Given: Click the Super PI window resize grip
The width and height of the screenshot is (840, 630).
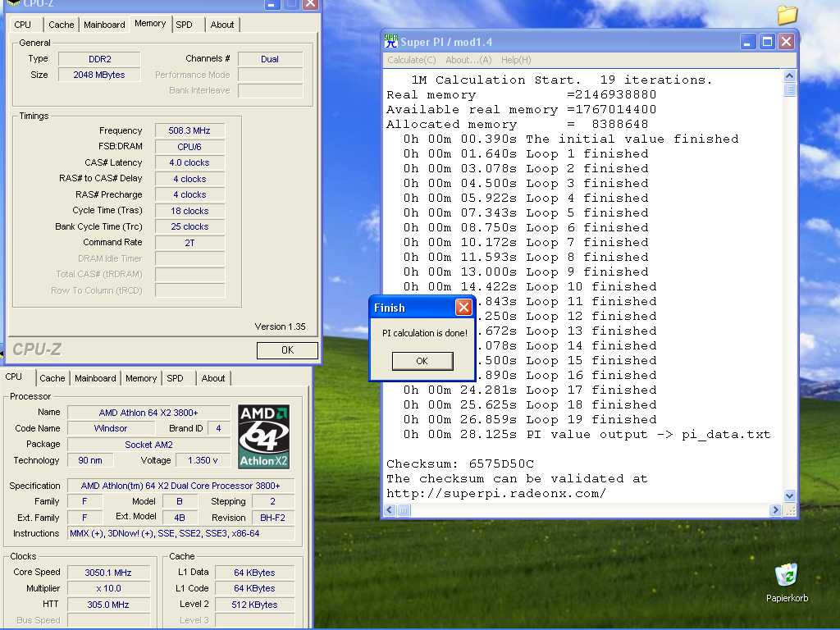Looking at the screenshot, I should click(789, 510).
